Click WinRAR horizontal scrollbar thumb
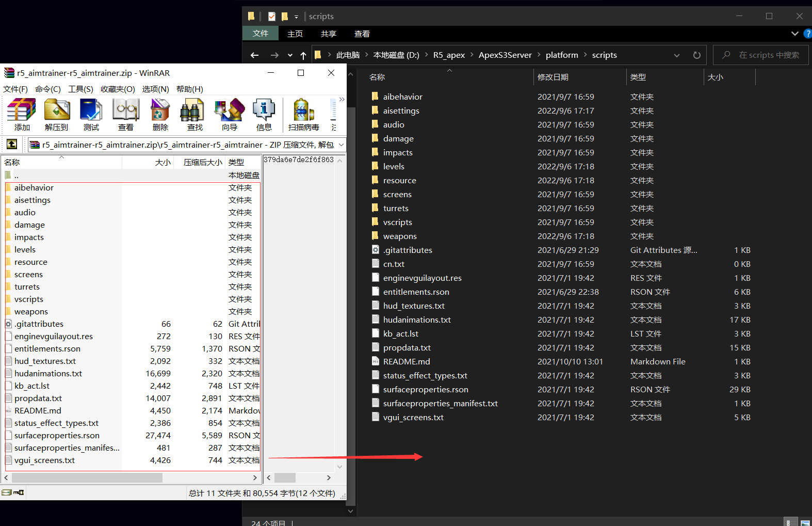This screenshot has height=526, width=812. pos(87,478)
